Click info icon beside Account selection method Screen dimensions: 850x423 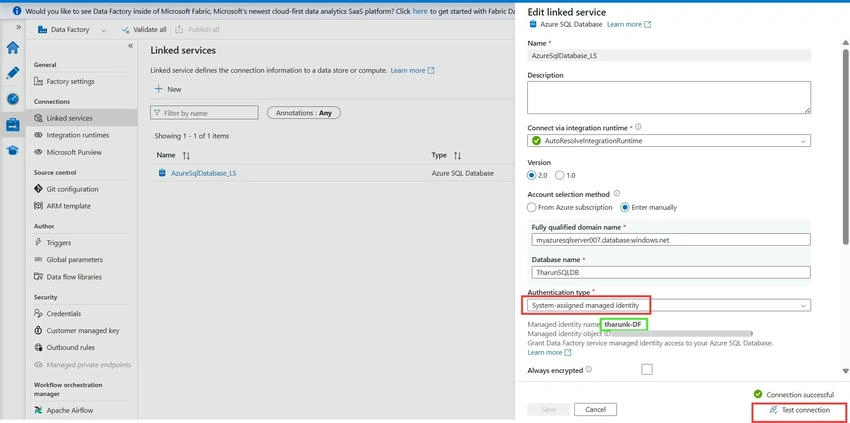tap(616, 194)
